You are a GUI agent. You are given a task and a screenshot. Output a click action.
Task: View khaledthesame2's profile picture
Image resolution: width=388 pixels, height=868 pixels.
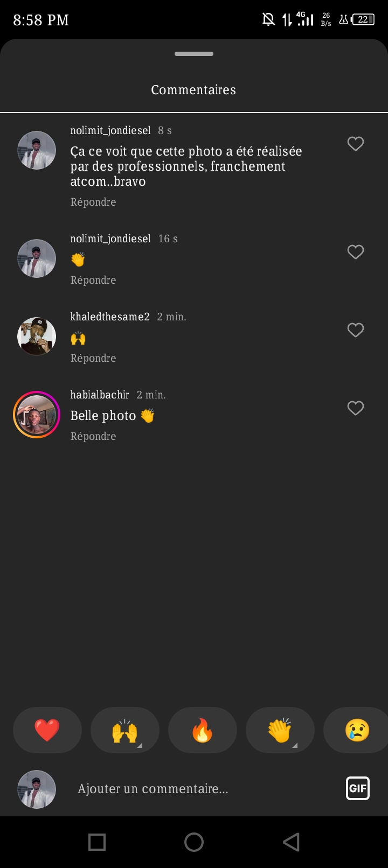point(37,337)
